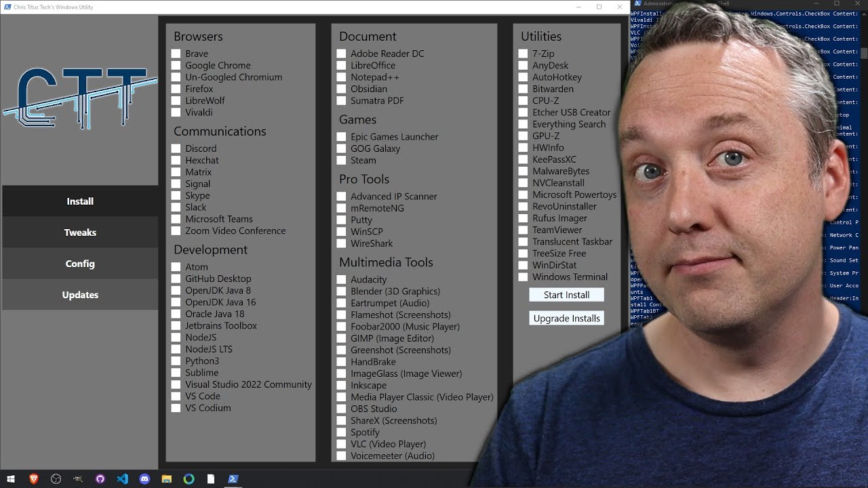
Task: Click the PowerShell window scrollbar thumb
Action: coord(863,52)
